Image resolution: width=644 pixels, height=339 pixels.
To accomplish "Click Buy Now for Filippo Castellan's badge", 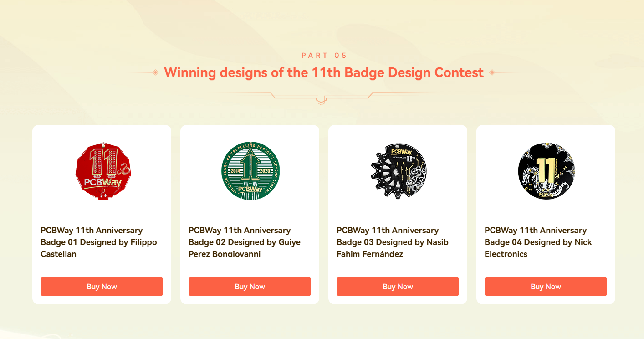I will click(x=102, y=287).
